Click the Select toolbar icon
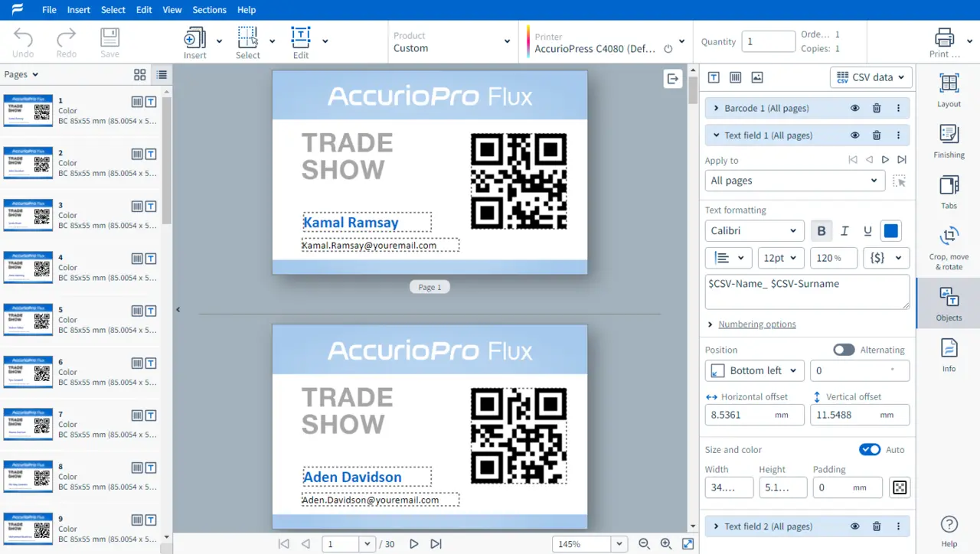The width and height of the screenshot is (980, 554). [247, 42]
